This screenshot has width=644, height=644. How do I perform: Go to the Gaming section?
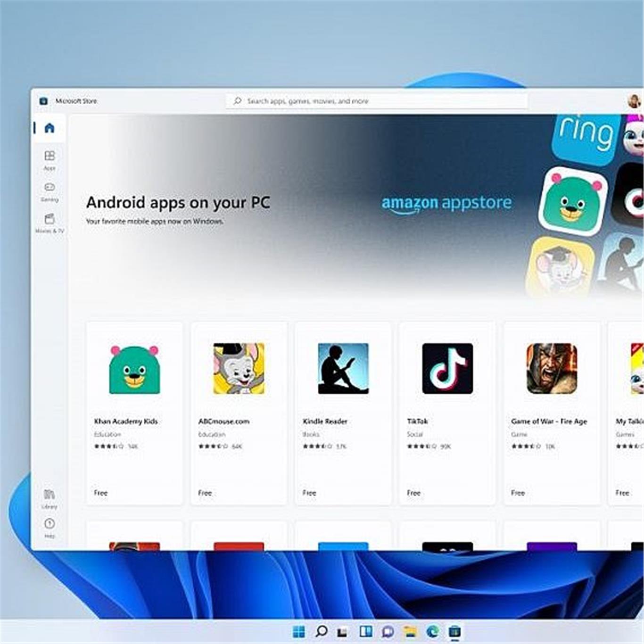click(50, 191)
